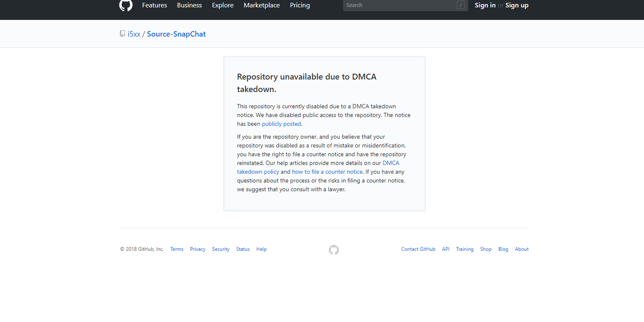The height and width of the screenshot is (322, 644).
Task: Click the repository book icon beside i5xx
Action: [x=122, y=33]
